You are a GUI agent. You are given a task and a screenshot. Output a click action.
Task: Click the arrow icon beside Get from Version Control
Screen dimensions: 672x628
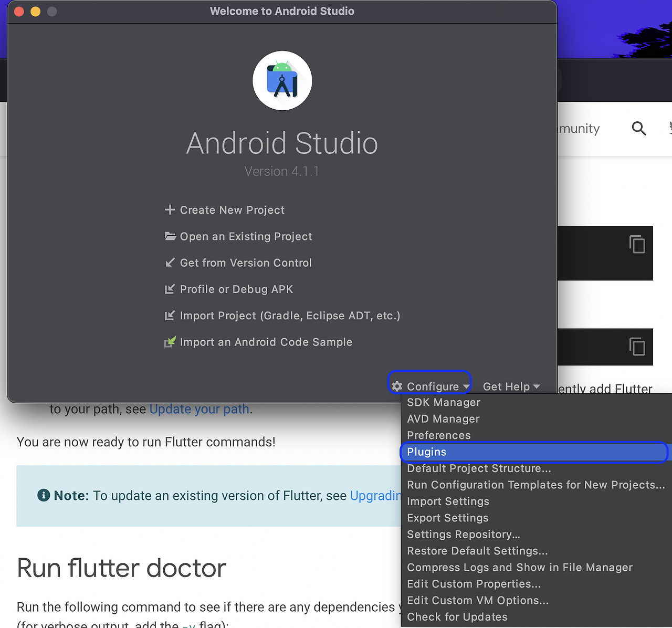(x=170, y=263)
